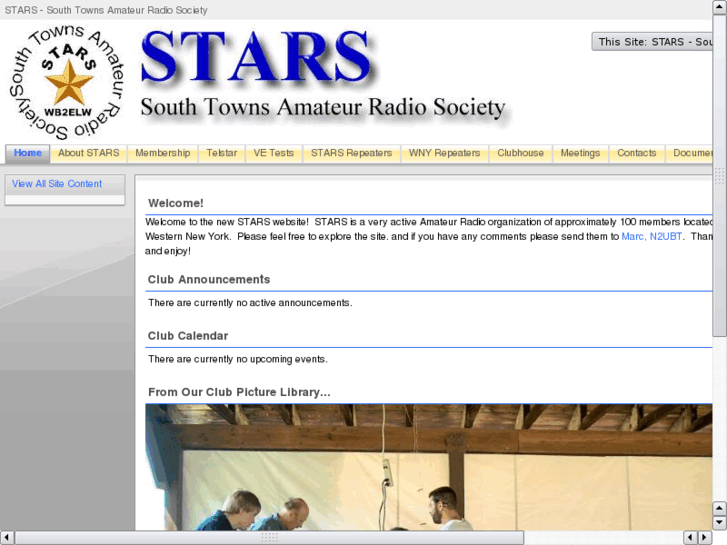Image resolution: width=727 pixels, height=545 pixels.
Task: Select the Contacts tab
Action: tap(637, 153)
